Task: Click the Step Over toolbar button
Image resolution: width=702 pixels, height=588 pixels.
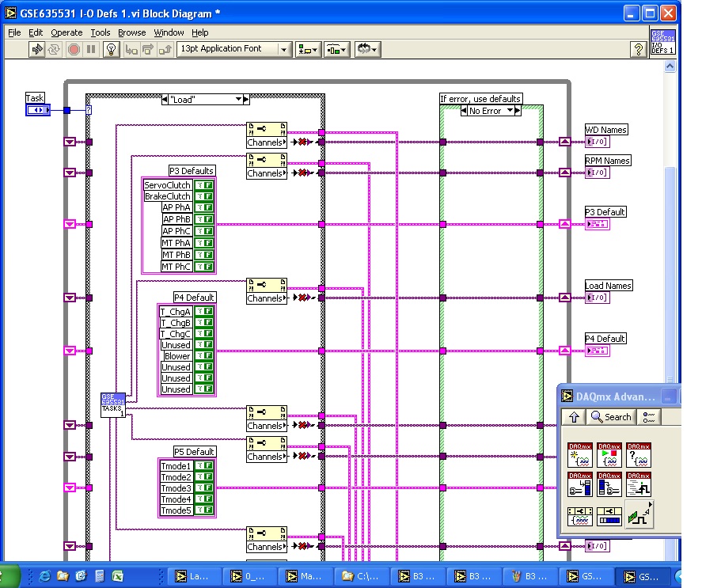Action: [148, 49]
